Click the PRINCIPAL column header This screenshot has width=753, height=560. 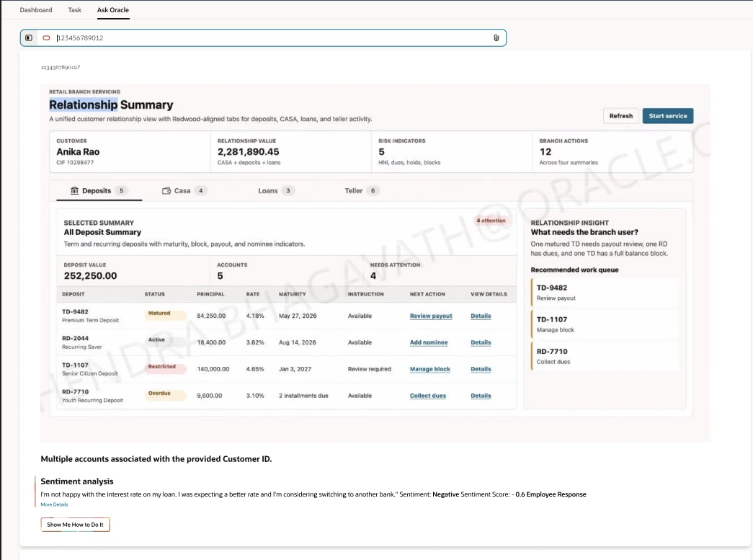(x=210, y=294)
